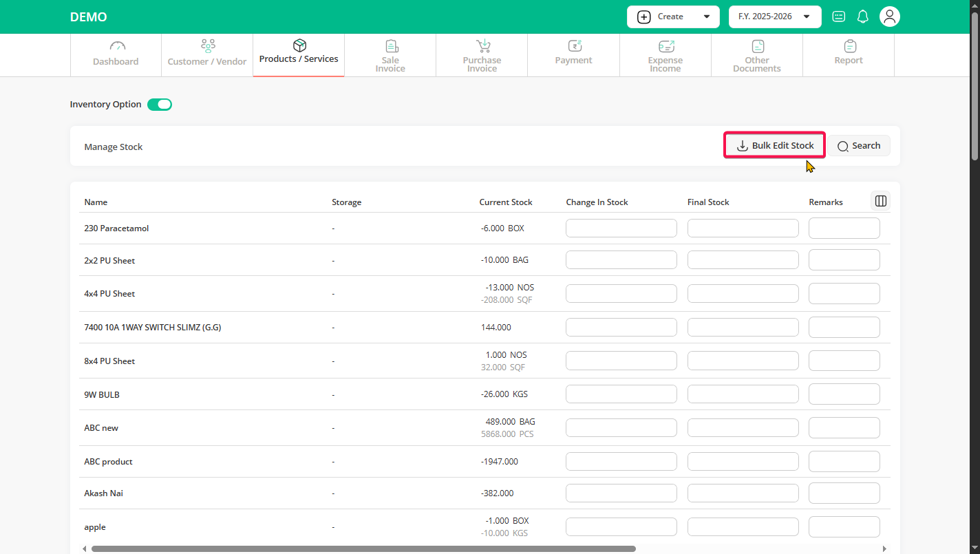This screenshot has width=980, height=554.
Task: Click Change In Stock field for 230 Paracetamol
Action: [621, 228]
